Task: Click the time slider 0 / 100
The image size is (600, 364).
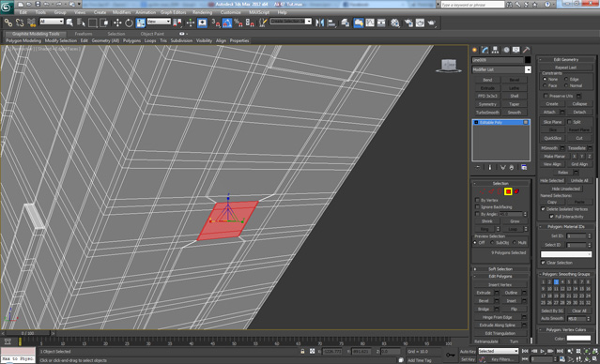Action: coord(27,333)
